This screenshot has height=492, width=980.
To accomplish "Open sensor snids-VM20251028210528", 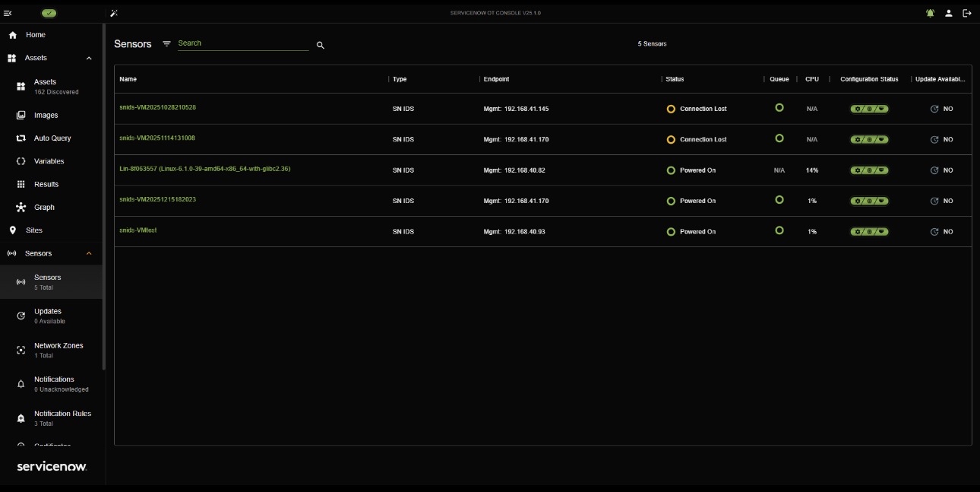I will (x=157, y=107).
